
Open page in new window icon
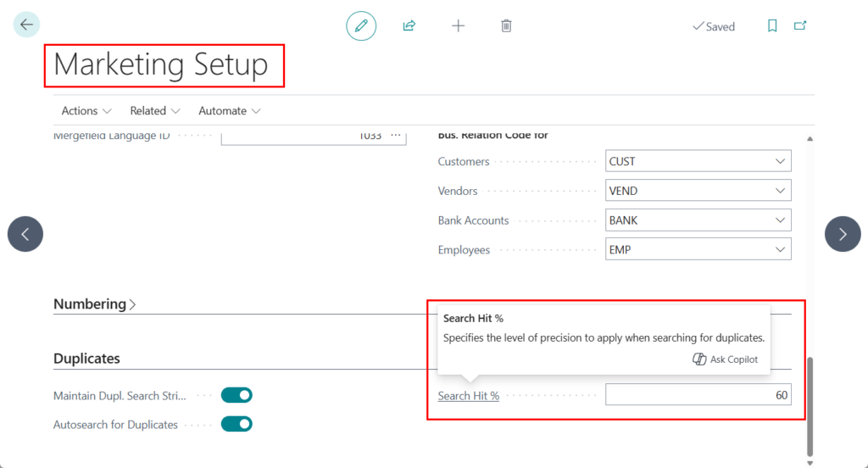tap(800, 26)
